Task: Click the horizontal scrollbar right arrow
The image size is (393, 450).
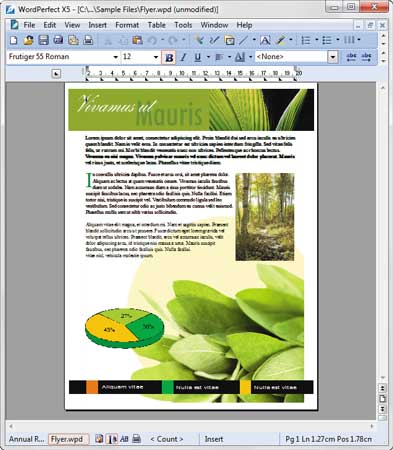Action: point(372,426)
